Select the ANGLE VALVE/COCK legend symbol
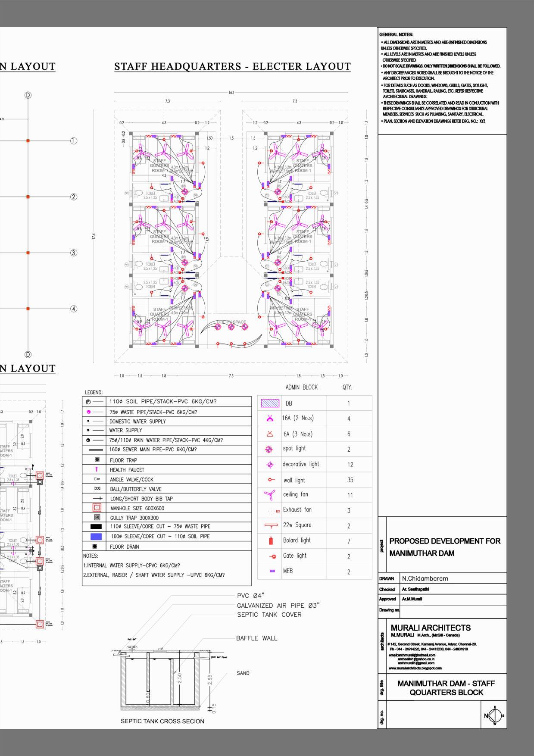The image size is (534, 756). click(97, 479)
